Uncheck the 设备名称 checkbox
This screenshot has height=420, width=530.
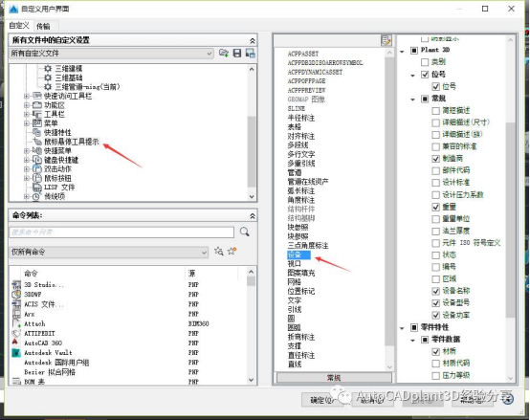435,291
